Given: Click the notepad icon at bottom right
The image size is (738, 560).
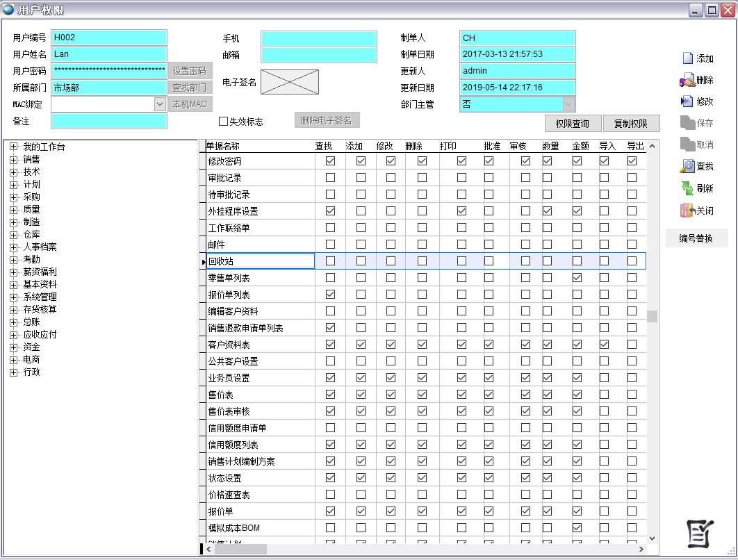Looking at the screenshot, I should tap(700, 533).
